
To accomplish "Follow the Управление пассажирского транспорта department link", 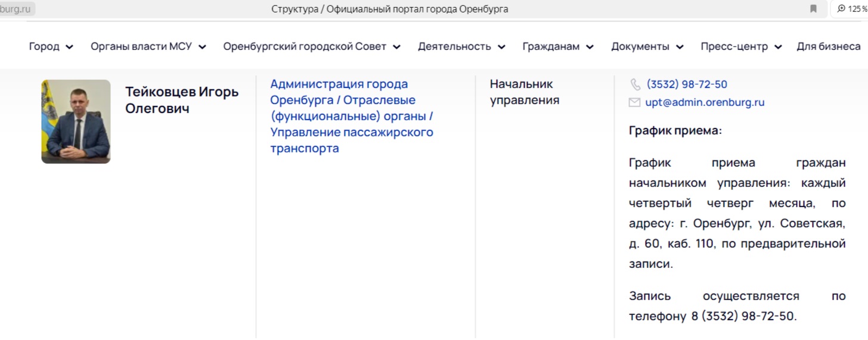I will 351,140.
